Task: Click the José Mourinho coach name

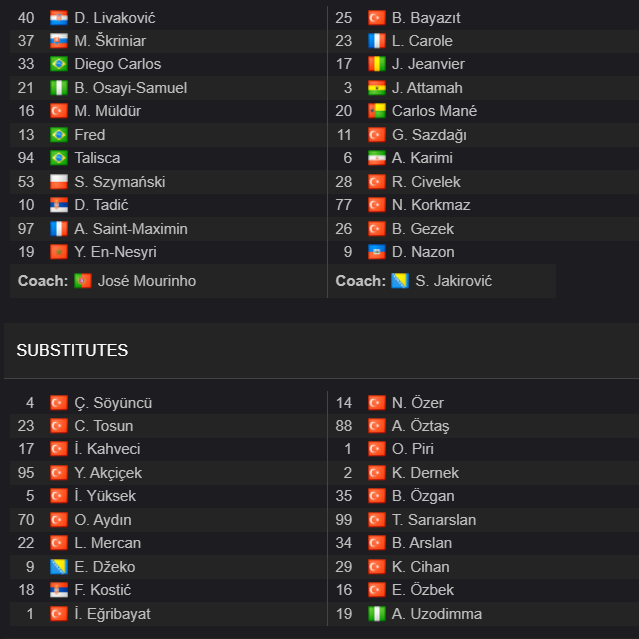Action: (147, 281)
